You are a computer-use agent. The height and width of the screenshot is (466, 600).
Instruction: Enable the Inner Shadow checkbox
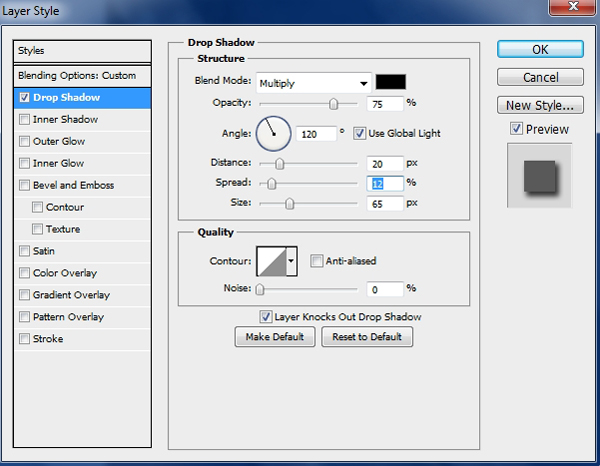24,120
